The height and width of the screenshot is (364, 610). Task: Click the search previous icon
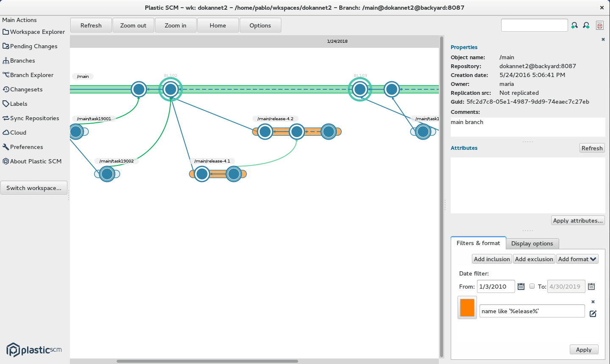coord(574,25)
